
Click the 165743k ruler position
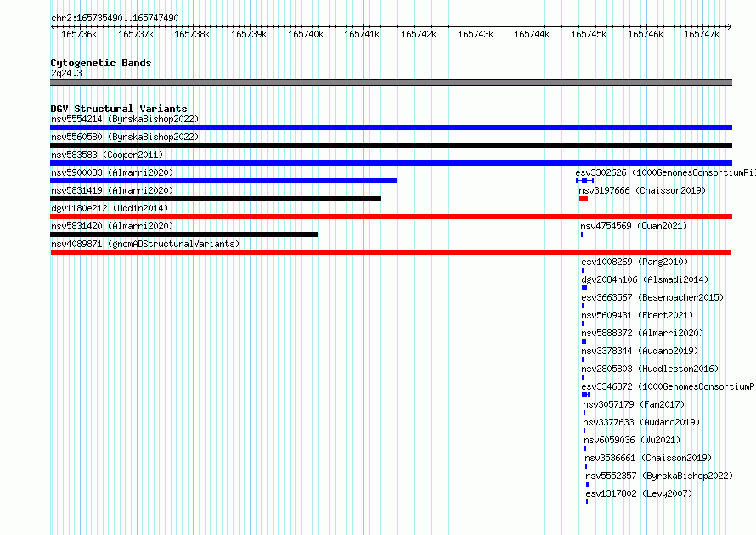tap(476, 34)
